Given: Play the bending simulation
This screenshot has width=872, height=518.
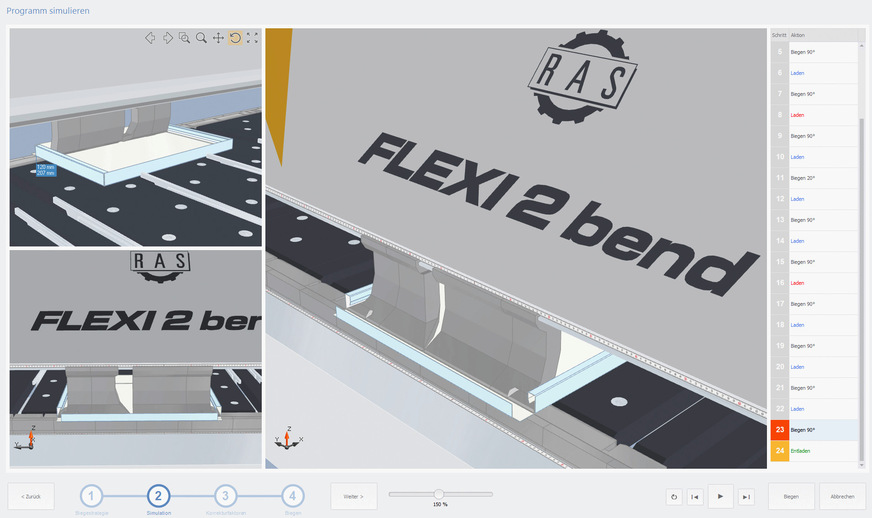Looking at the screenshot, I should click(720, 496).
